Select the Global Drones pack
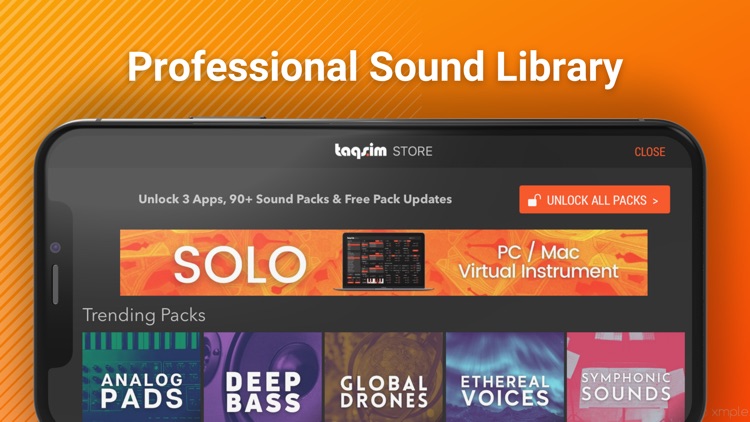 (384, 377)
